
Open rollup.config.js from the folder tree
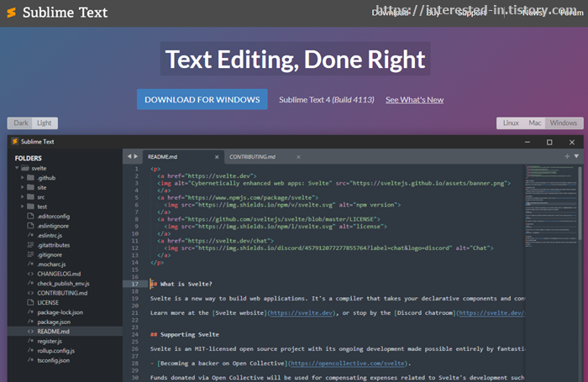point(56,351)
